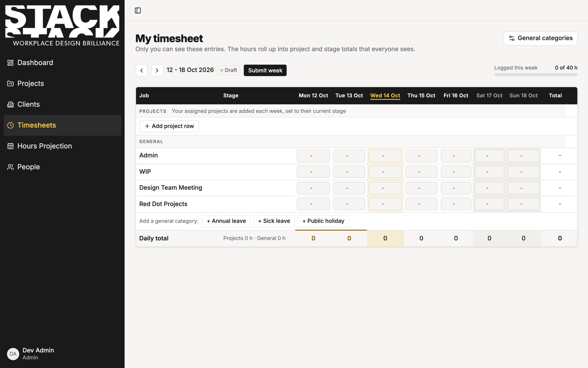The image size is (588, 368).
Task: Go to previous week arrow
Action: (x=141, y=71)
